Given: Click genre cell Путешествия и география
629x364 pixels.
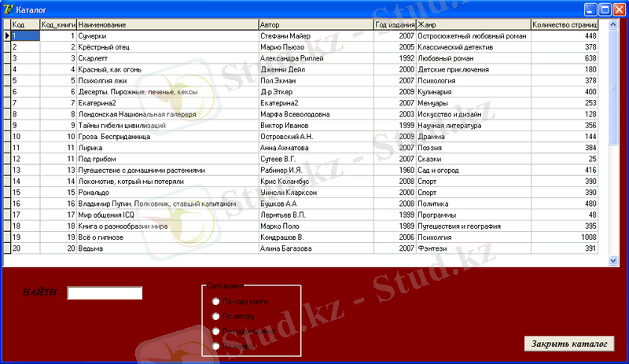Looking at the screenshot, I should point(474,226).
